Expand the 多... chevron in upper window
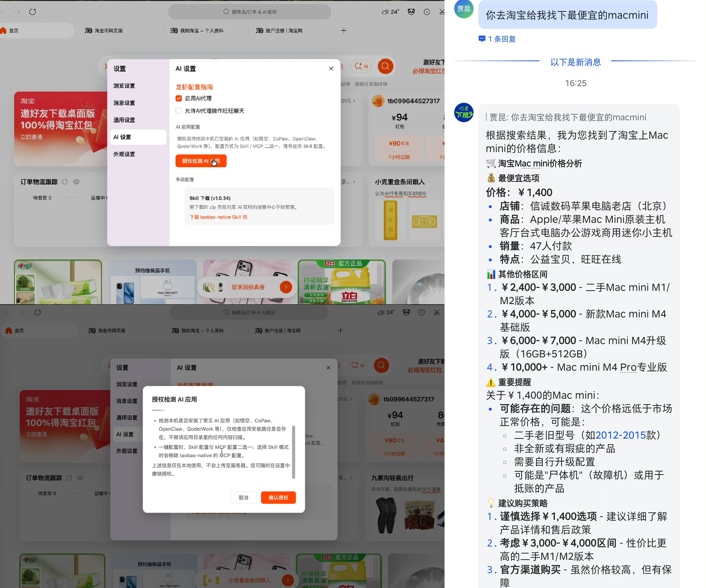 (x=354, y=182)
